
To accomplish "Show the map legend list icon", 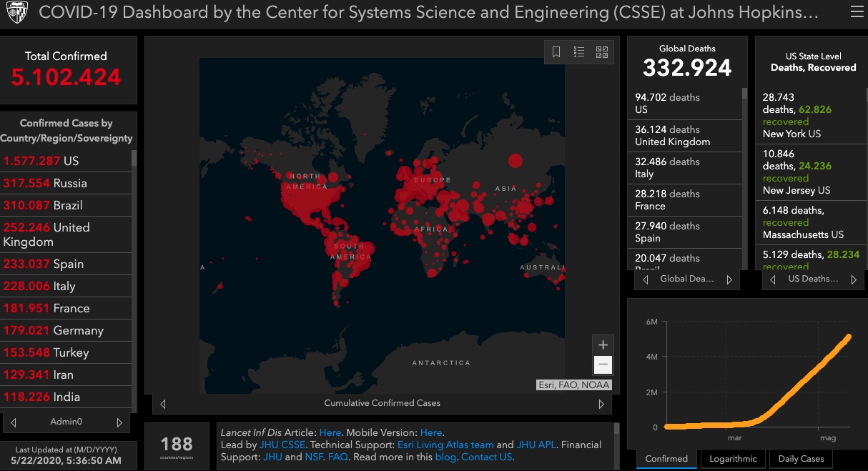I will [579, 52].
